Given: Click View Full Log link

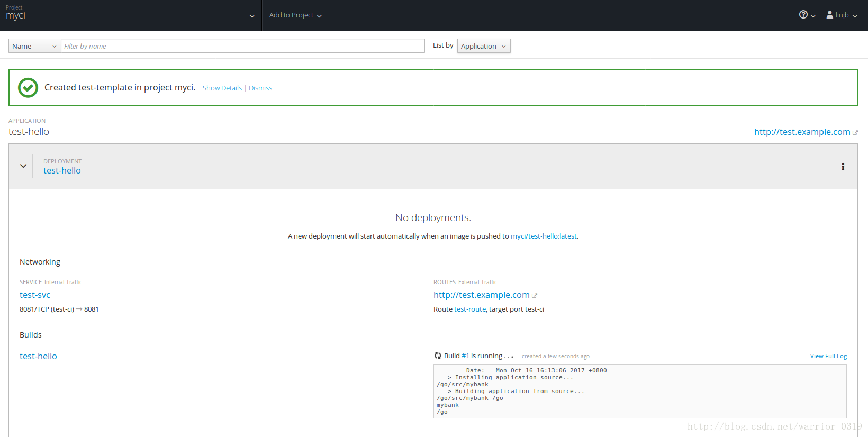Looking at the screenshot, I should [x=828, y=356].
